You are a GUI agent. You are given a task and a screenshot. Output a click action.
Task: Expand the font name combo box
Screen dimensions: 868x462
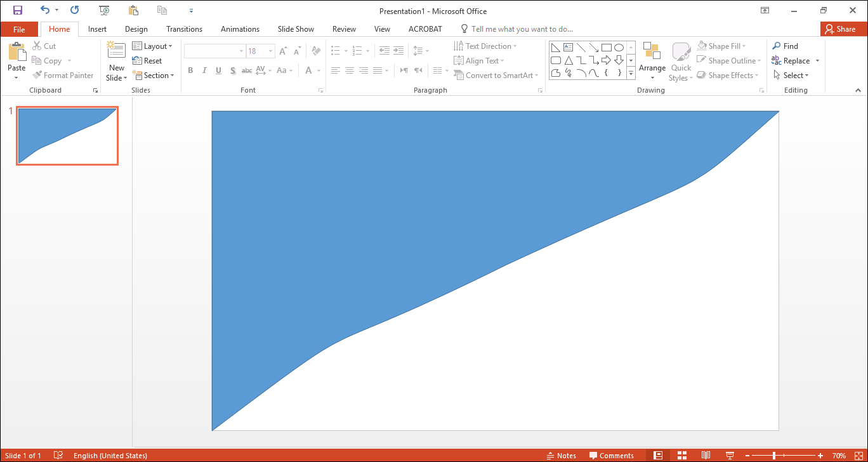[x=242, y=51]
